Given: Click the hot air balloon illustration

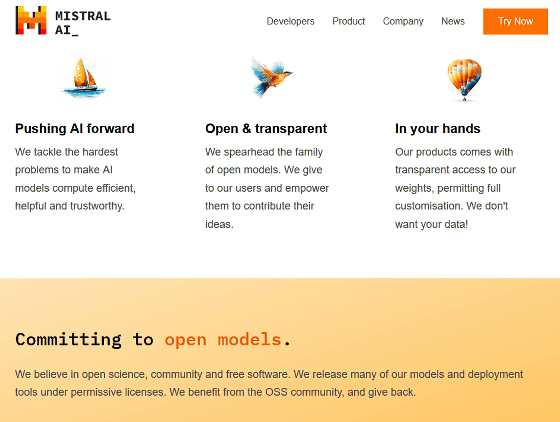Looking at the screenshot, I should [x=464, y=80].
